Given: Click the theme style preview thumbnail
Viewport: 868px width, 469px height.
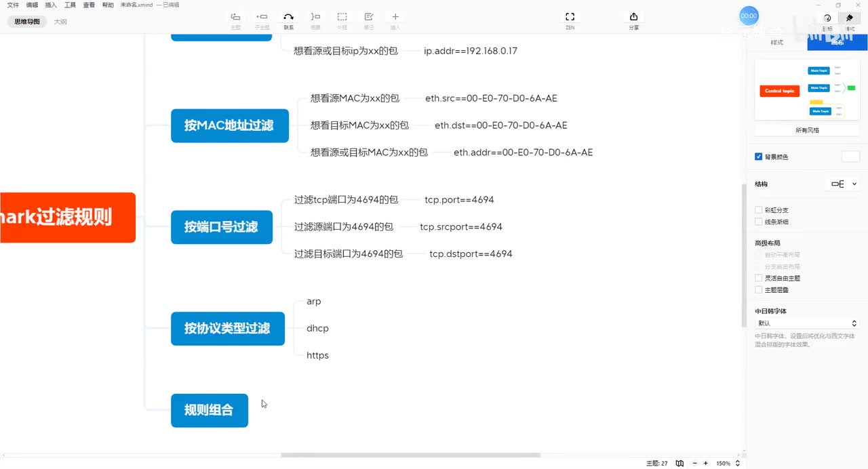Looking at the screenshot, I should [807, 91].
